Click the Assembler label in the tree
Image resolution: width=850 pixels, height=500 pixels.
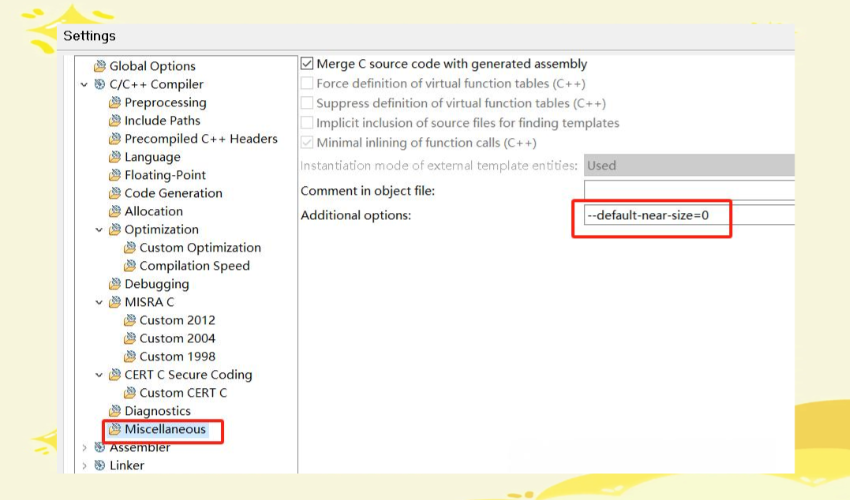point(139,448)
